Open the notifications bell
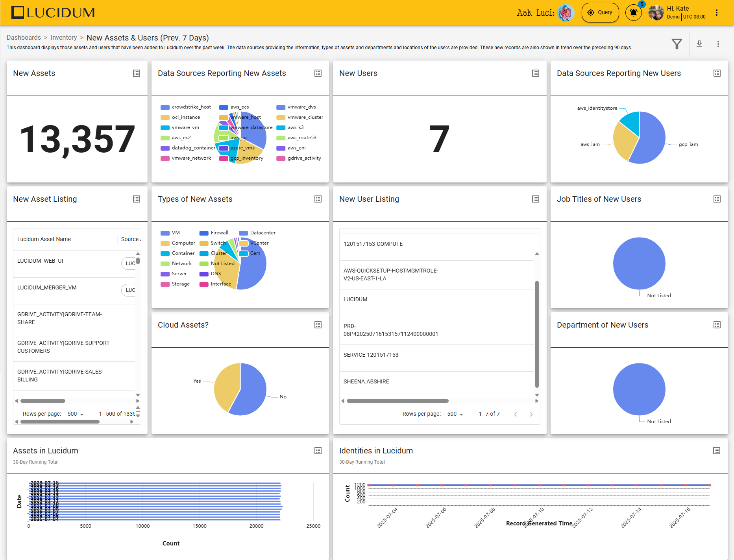This screenshot has width=734, height=560. point(633,13)
